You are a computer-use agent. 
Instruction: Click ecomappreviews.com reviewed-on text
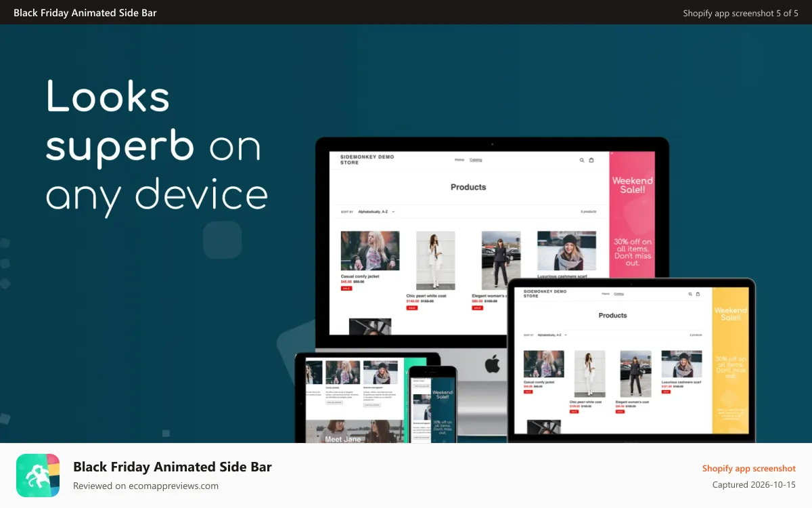(145, 486)
